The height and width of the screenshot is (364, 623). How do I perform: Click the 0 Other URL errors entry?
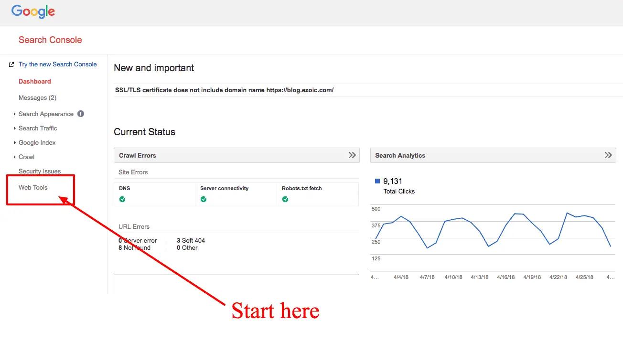point(187,247)
